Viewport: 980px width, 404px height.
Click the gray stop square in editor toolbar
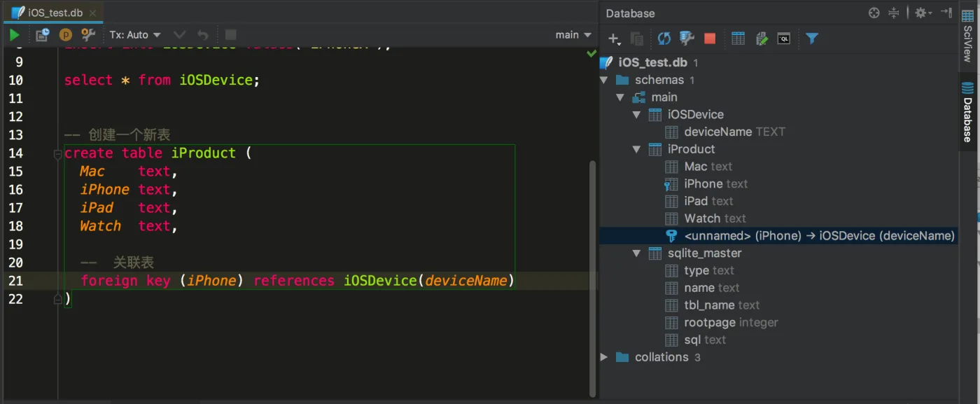tap(231, 34)
